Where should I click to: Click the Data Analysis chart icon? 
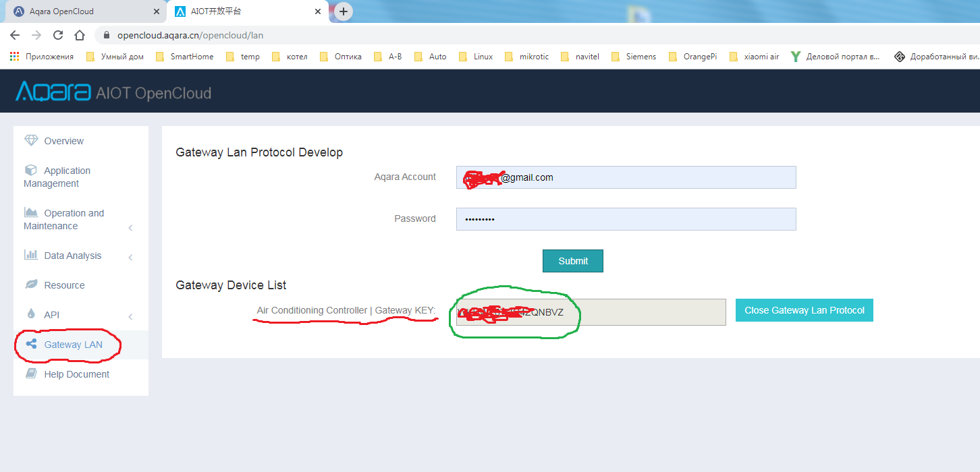coord(30,255)
